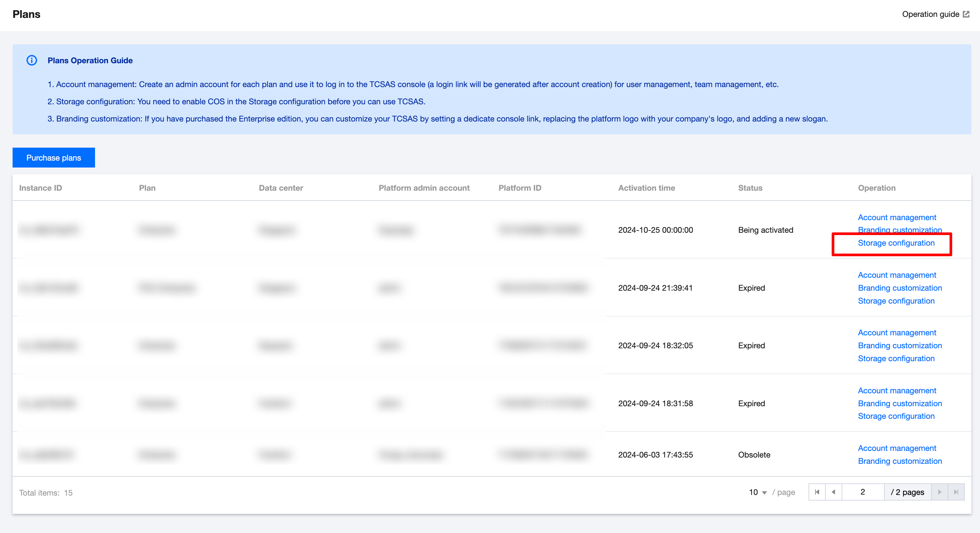Open Storage configuration for 18:32:05 expired plan
This screenshot has width=980, height=533.
point(896,359)
